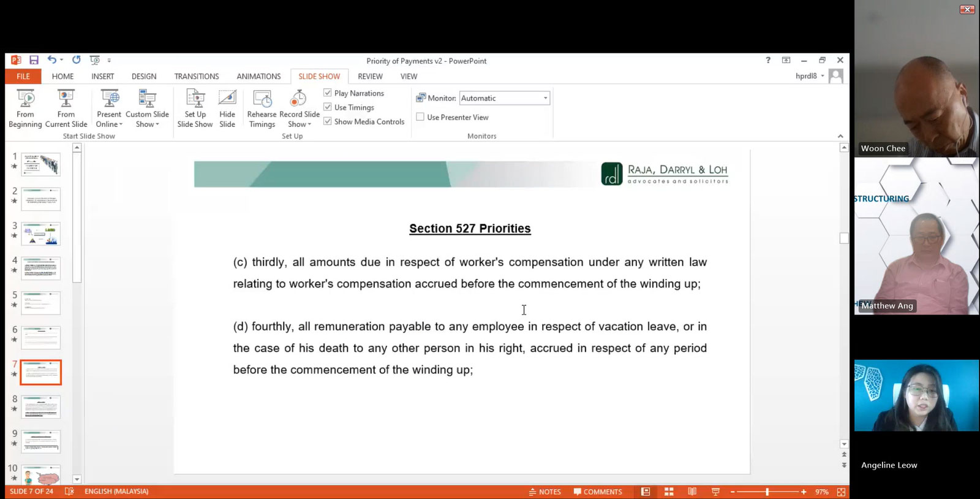Image resolution: width=980 pixels, height=499 pixels.
Task: Expand Record Slide Show dropdown arrow
Action: tap(309, 124)
